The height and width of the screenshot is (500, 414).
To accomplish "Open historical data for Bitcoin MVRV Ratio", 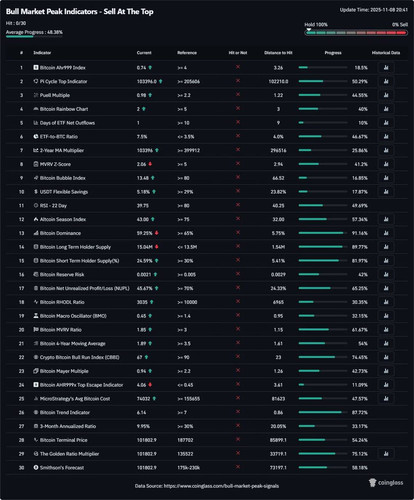I will 386,330.
